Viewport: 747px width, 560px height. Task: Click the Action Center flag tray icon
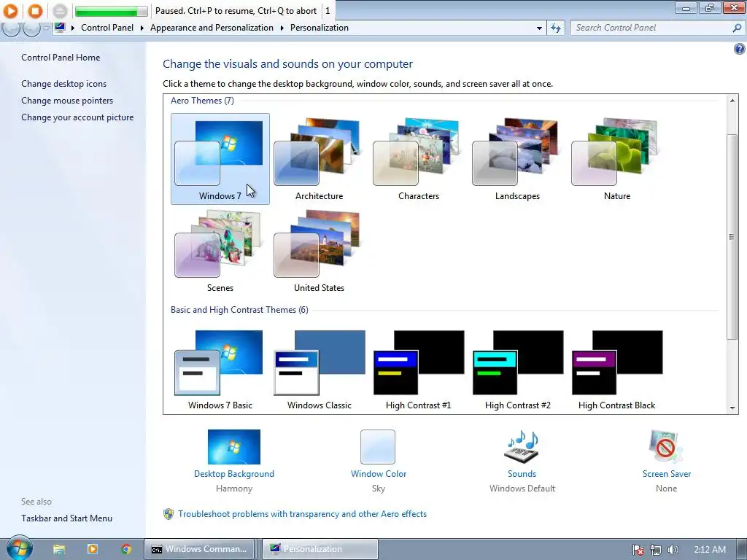[638, 550]
